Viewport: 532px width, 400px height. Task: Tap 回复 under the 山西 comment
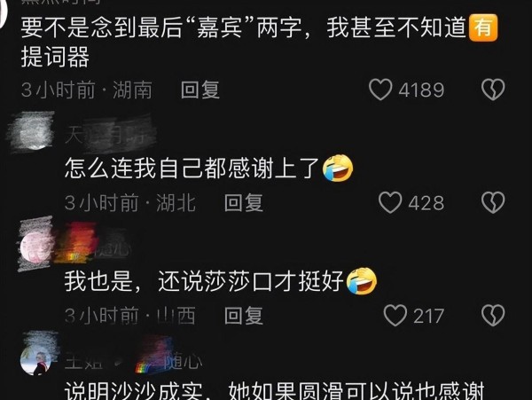pyautogui.click(x=244, y=316)
